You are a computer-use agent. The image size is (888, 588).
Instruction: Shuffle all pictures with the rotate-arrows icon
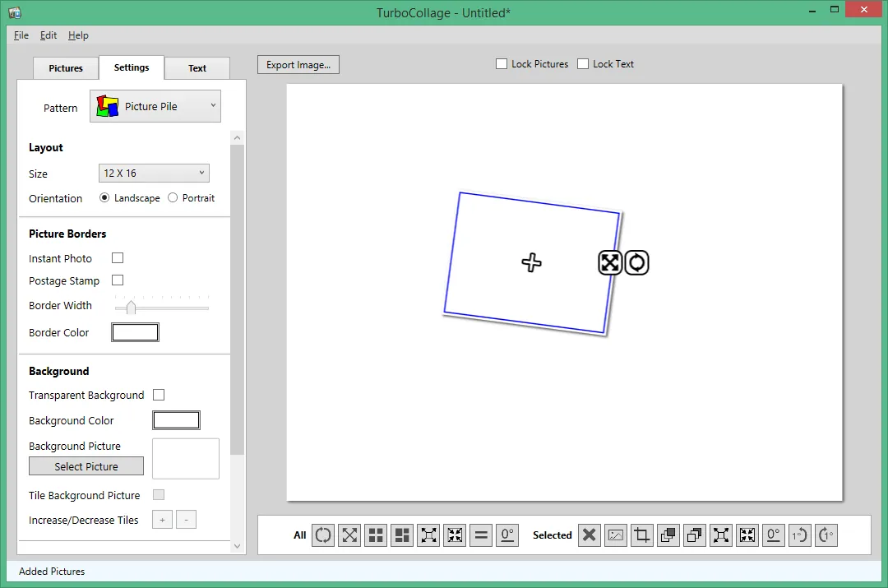tap(323, 535)
